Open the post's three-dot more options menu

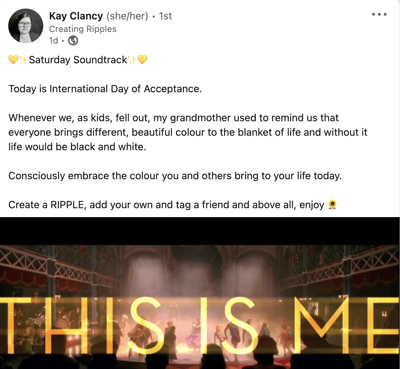click(379, 14)
